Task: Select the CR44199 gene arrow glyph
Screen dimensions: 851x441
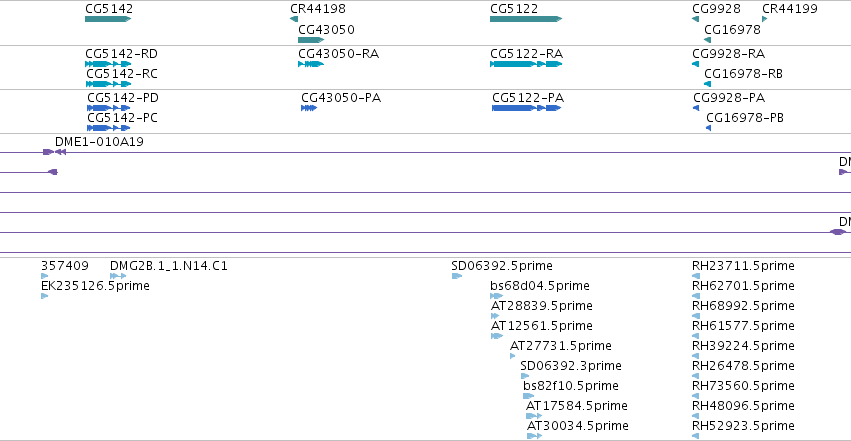Action: (765, 19)
